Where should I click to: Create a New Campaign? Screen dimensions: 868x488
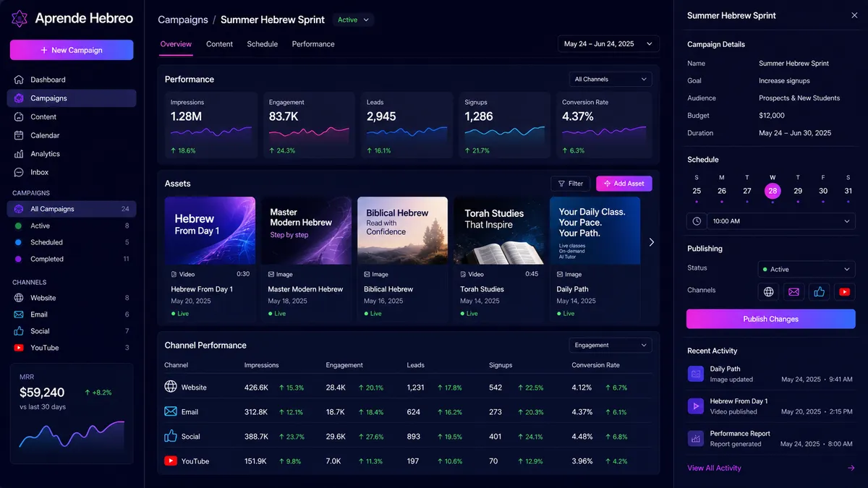(x=72, y=50)
